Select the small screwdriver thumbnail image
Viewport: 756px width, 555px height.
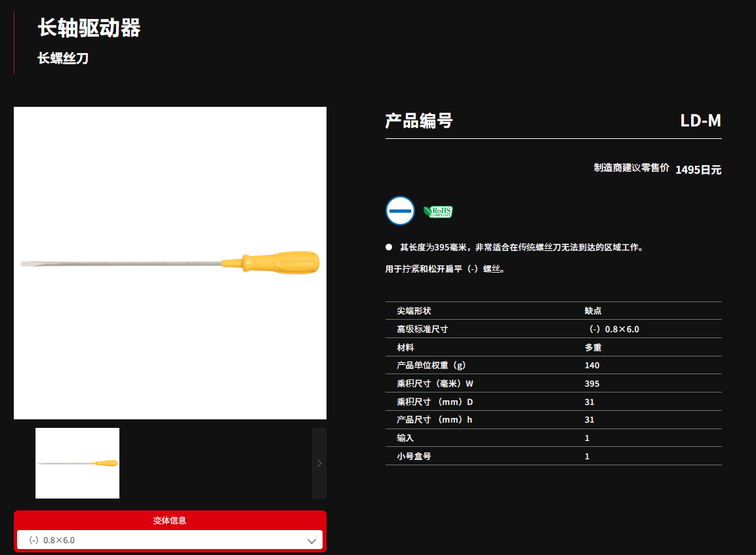(77, 463)
